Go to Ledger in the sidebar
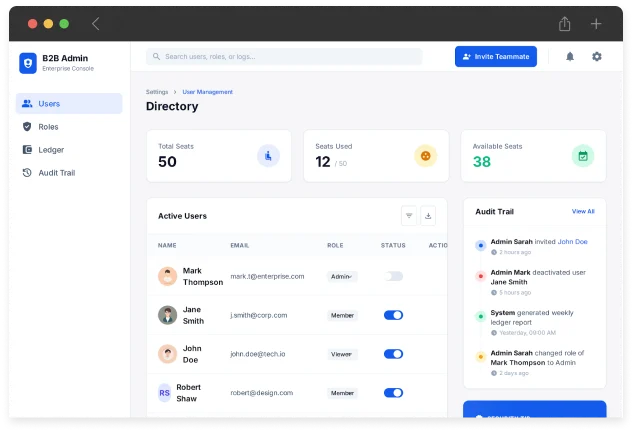This screenshot has height=432, width=634. (x=51, y=150)
